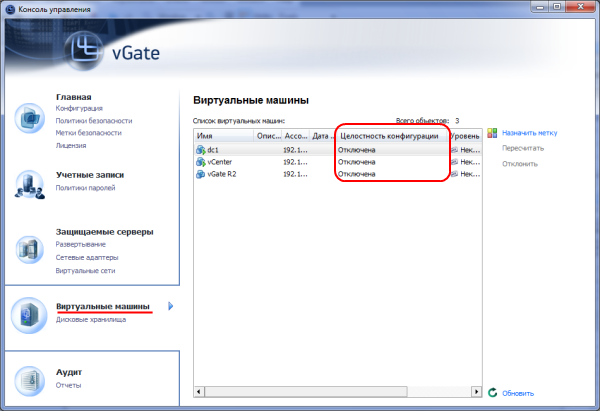
Task: Click the dc1 virtual machine icon
Action: (x=201, y=149)
